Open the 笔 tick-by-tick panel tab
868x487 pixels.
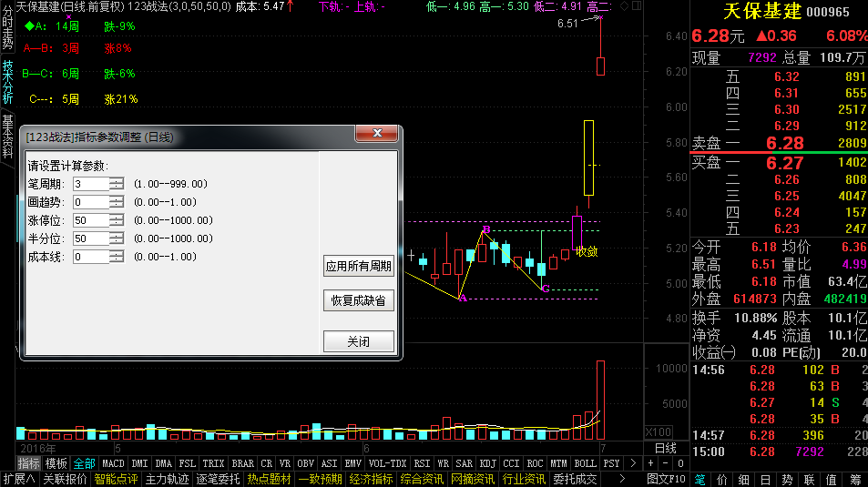point(700,479)
